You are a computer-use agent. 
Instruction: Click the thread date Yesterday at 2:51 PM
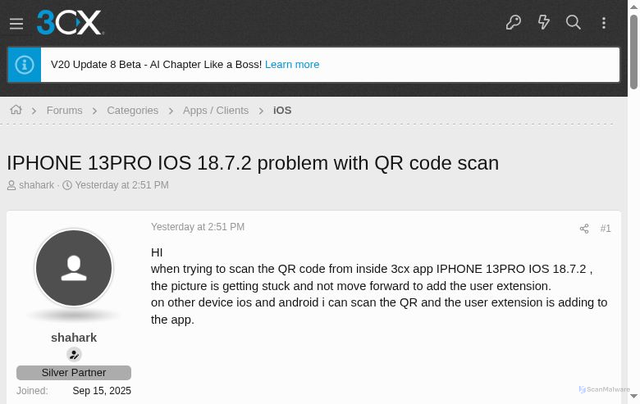(122, 185)
